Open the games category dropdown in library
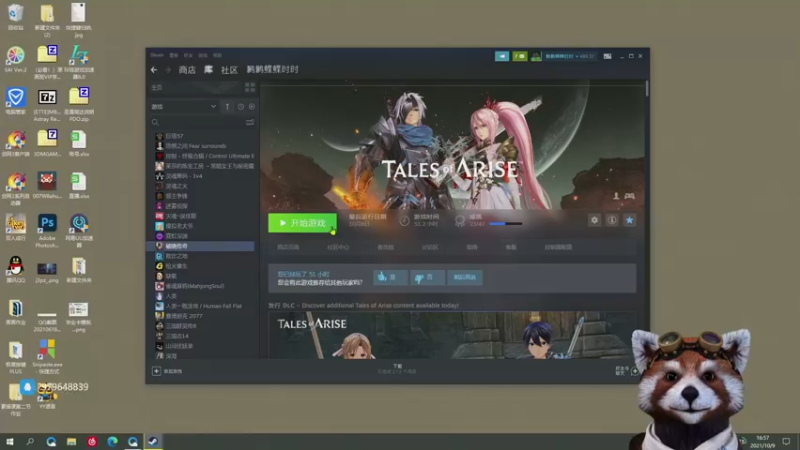Screen dimensions: 800x450 pyautogui.click(x=184, y=107)
